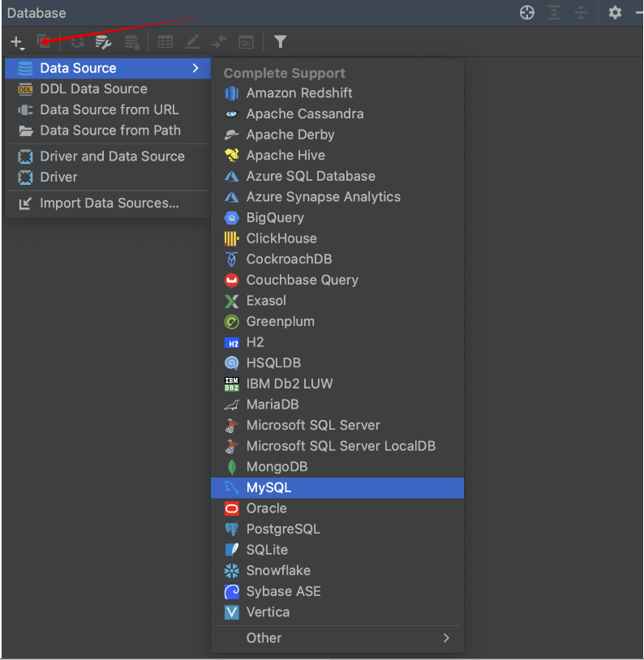Screen dimensions: 644x660
Task: Expand the Other data sources submenu
Action: tap(337, 638)
